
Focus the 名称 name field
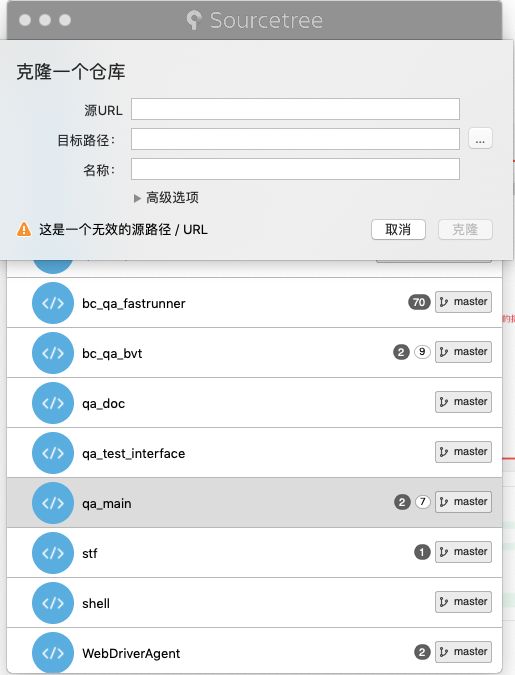point(295,169)
